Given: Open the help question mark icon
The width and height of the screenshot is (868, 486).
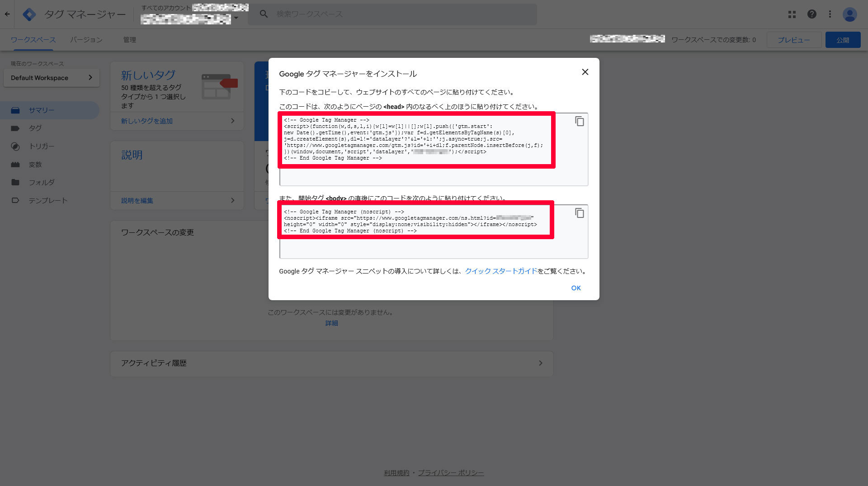Looking at the screenshot, I should coord(812,14).
